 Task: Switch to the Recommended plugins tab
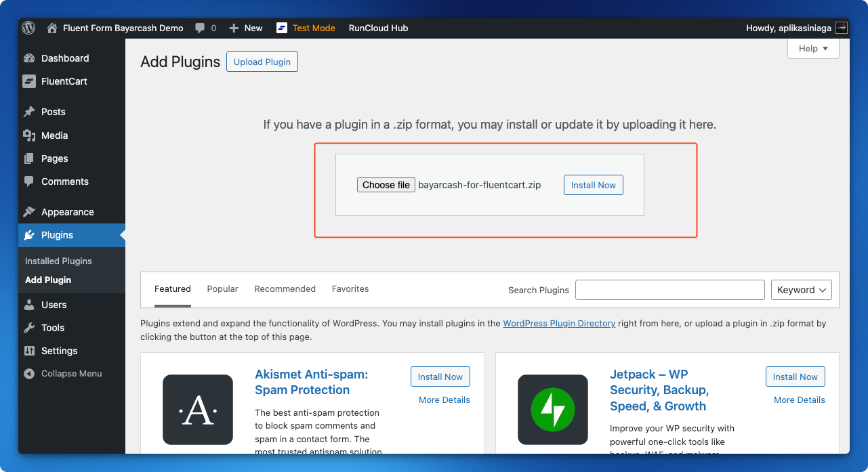point(285,289)
